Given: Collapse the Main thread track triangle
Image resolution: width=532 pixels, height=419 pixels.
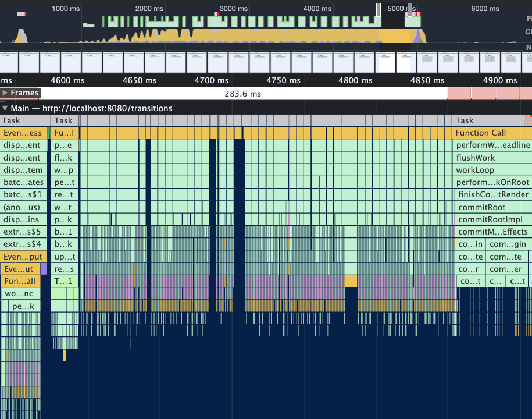Looking at the screenshot, I should (x=5, y=108).
